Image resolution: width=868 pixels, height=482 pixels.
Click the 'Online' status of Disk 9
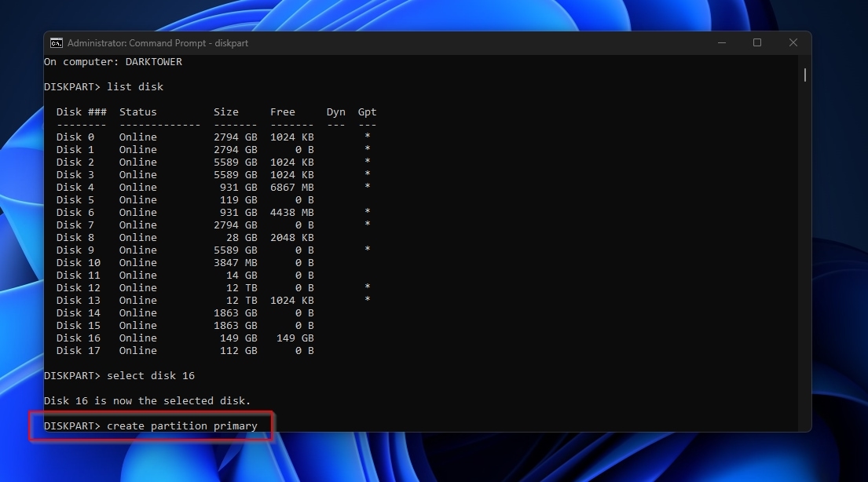137,250
